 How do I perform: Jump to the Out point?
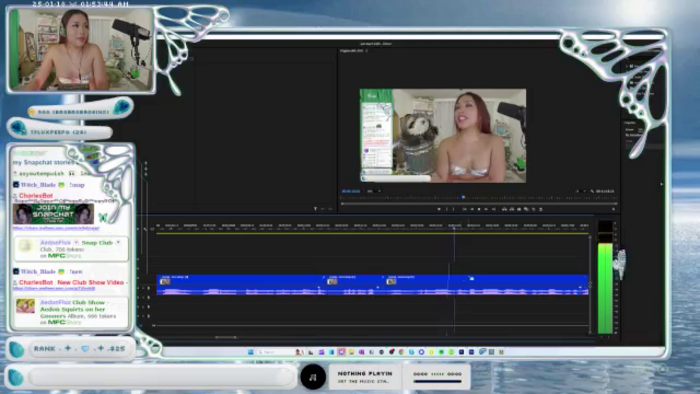[x=494, y=209]
